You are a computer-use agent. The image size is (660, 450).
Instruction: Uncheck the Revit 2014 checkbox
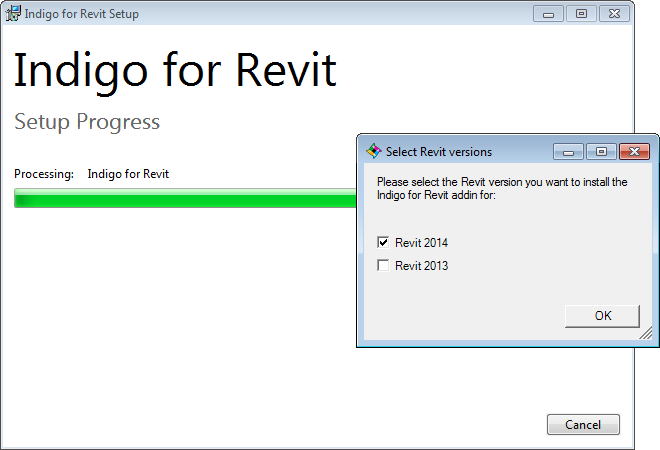(383, 242)
